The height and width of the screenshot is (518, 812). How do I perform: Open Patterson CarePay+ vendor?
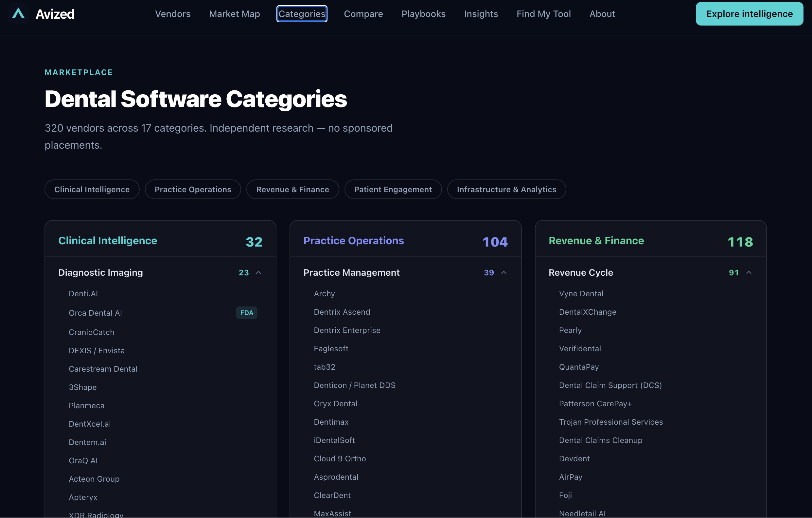(595, 404)
